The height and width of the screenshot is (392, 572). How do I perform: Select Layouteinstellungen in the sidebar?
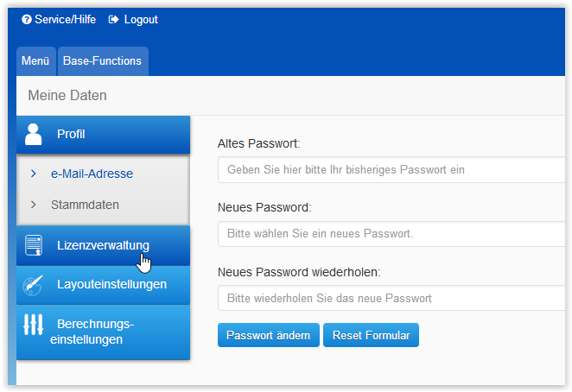(x=111, y=284)
